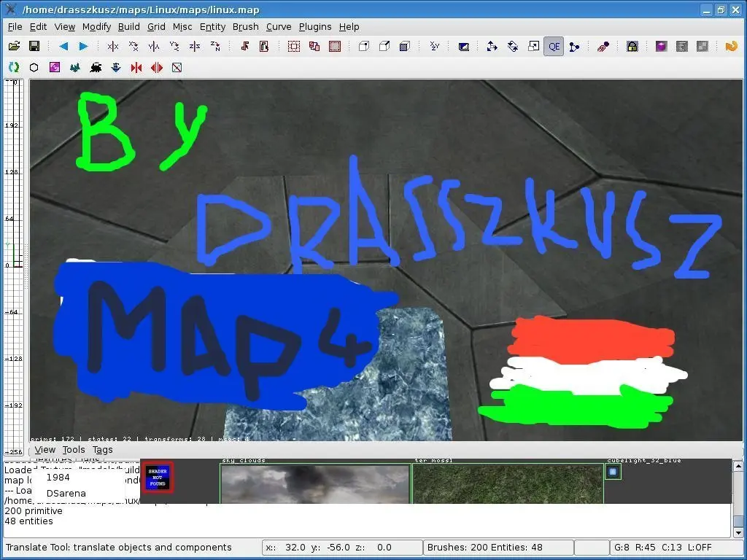Open the Curve menu
This screenshot has width=747, height=560.
pyautogui.click(x=279, y=27)
